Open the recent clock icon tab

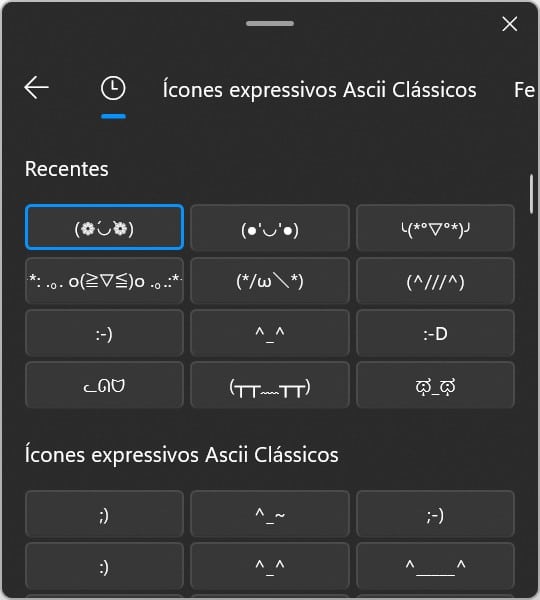tap(113, 88)
